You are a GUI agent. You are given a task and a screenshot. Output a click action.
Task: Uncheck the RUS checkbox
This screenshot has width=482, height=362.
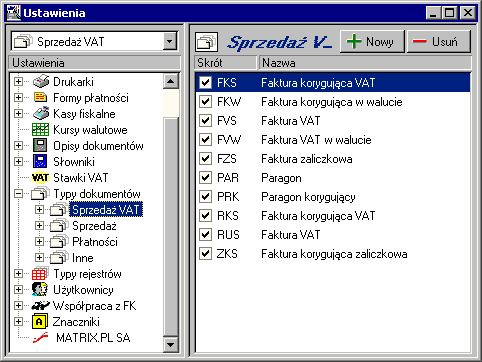tap(205, 235)
